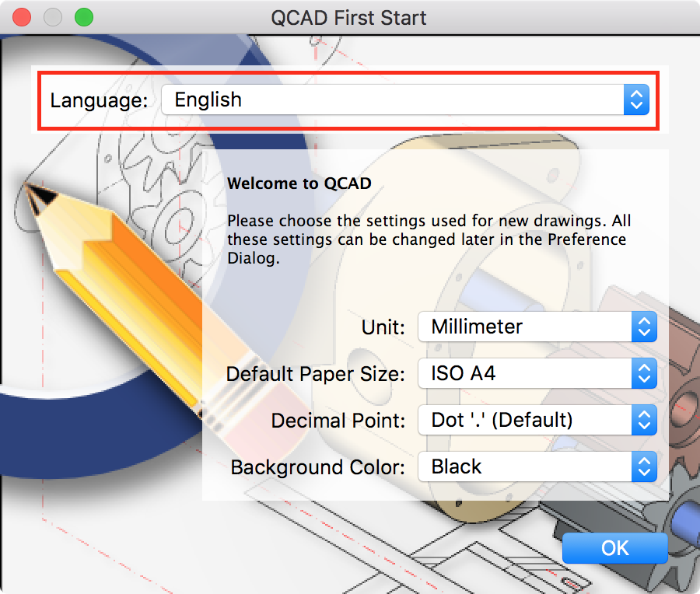Click the Background Color chevron icon
700x594 pixels.
[x=644, y=466]
